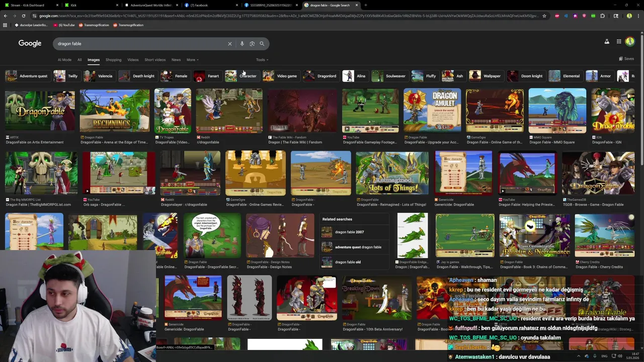The width and height of the screenshot is (644, 362).
Task: Filter images by Fanart chip
Action: coord(207,76)
